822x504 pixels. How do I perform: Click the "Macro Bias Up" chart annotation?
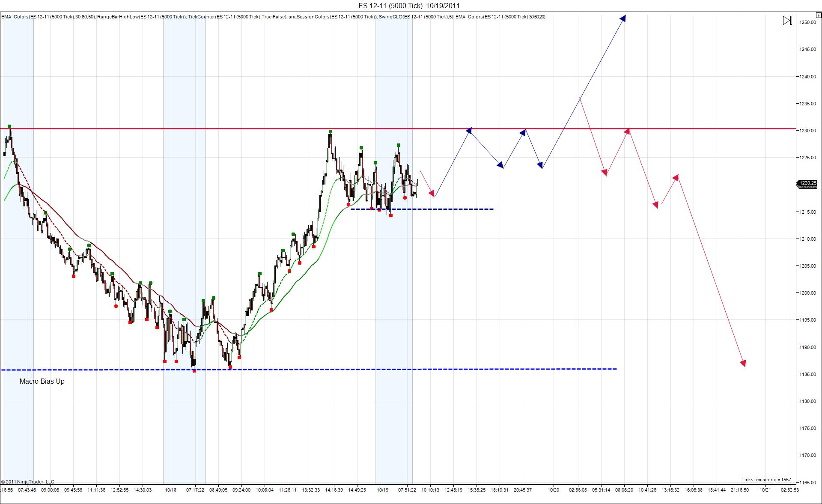click(42, 381)
